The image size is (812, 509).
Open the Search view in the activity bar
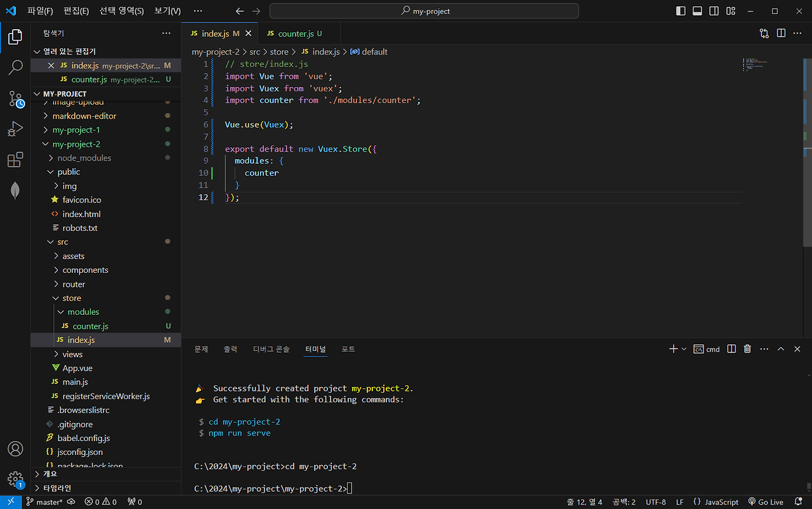coord(15,68)
